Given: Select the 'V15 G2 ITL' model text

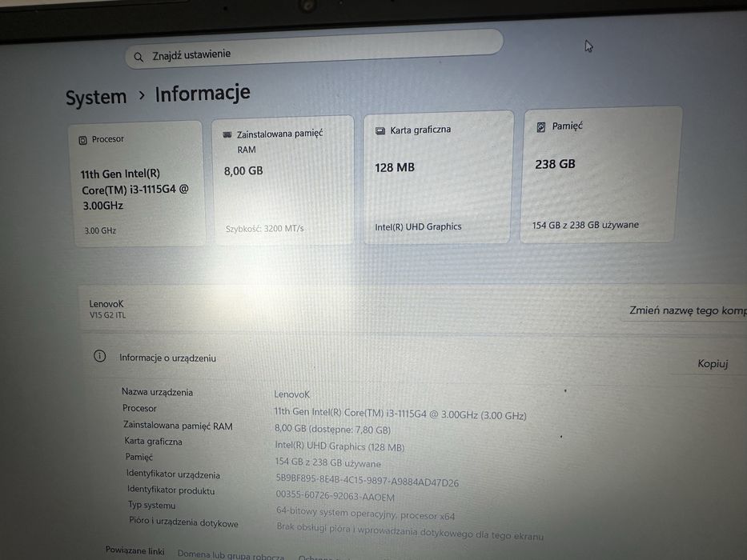Looking at the screenshot, I should coord(107,315).
